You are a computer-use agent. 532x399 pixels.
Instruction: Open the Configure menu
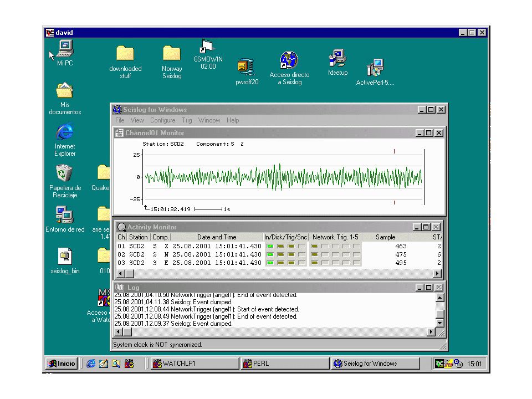pos(163,120)
